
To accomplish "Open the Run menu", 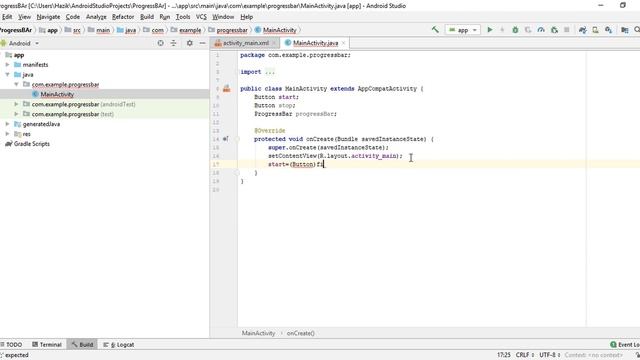I will [x=164, y=17].
